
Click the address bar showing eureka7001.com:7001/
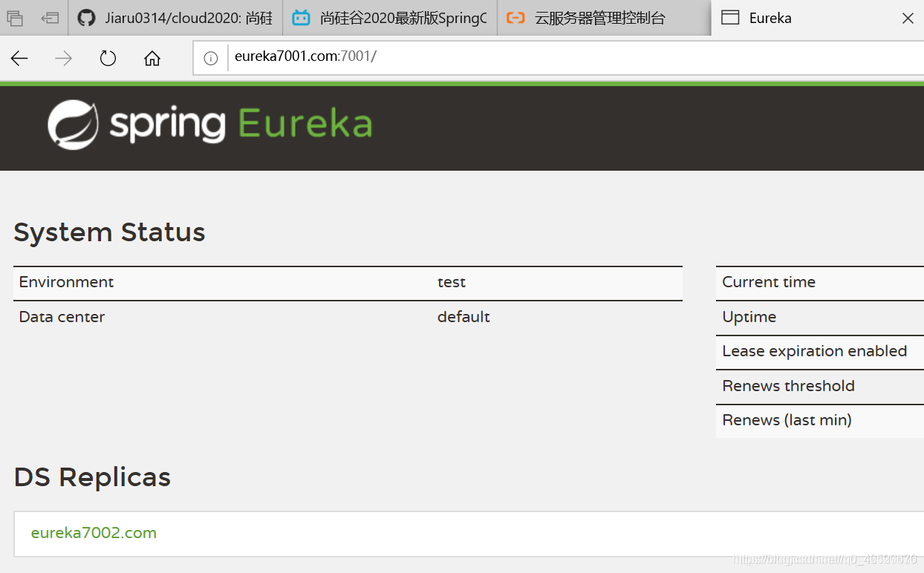click(559, 57)
